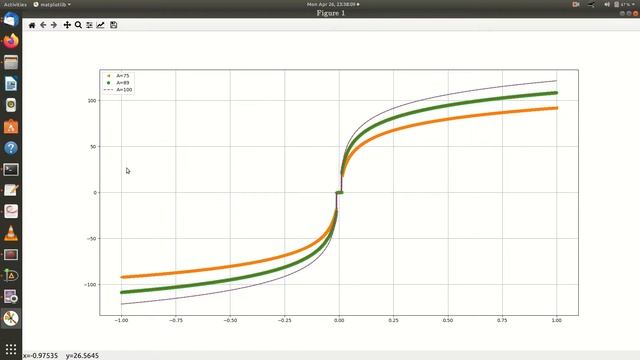
Task: Reset the plot to its original view (Home)
Action: [x=32, y=25]
